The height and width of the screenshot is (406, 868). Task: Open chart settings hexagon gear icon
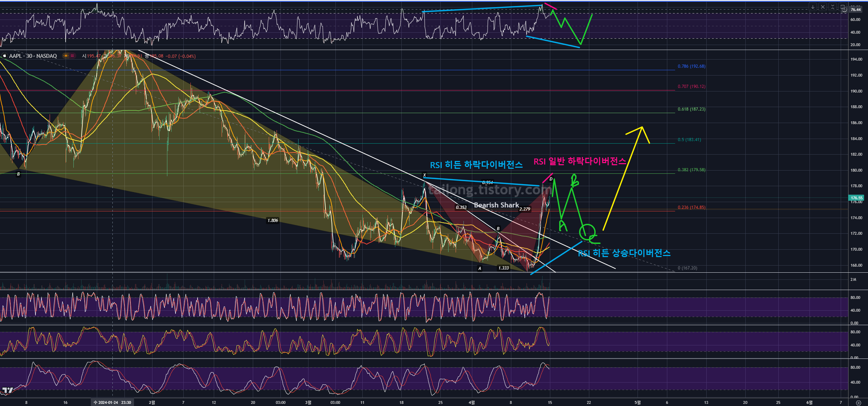(x=858, y=402)
